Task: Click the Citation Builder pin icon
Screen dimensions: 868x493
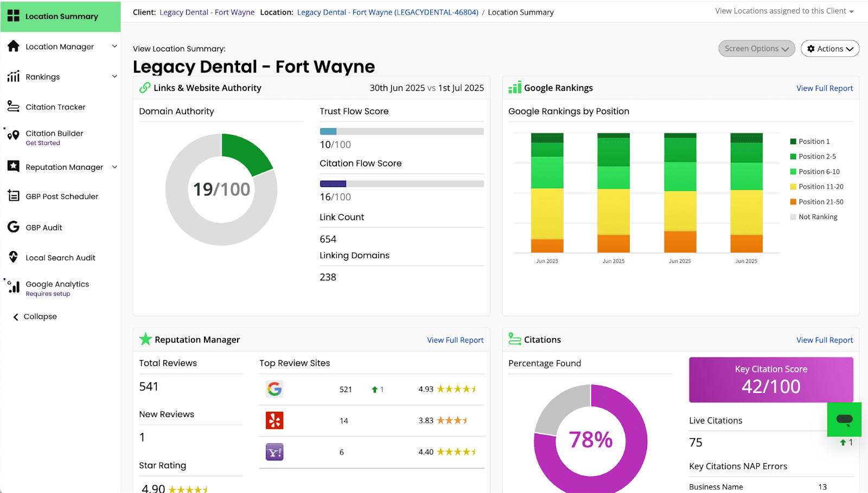Action: (14, 136)
